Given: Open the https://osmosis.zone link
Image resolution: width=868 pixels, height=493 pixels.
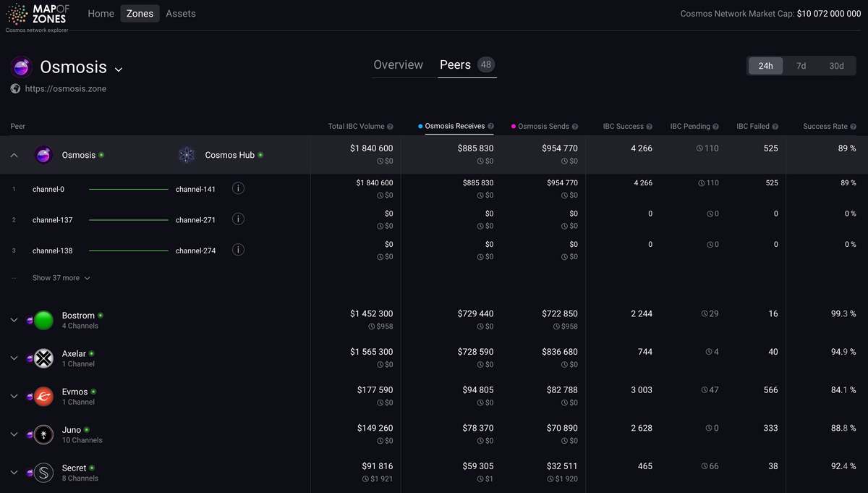Looking at the screenshot, I should coord(66,88).
